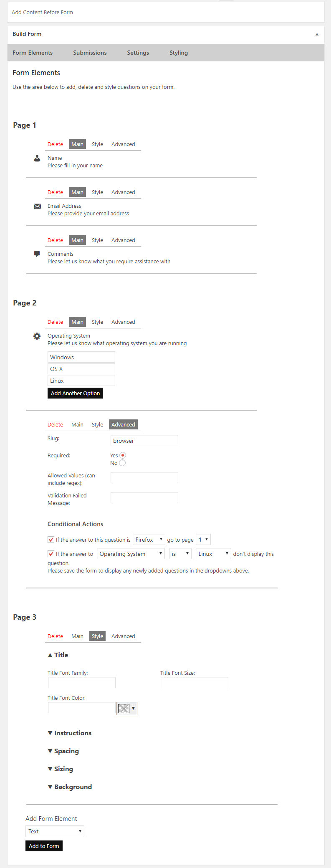Uncheck the go to page condition checkbox
This screenshot has height=868, width=331.
click(51, 540)
